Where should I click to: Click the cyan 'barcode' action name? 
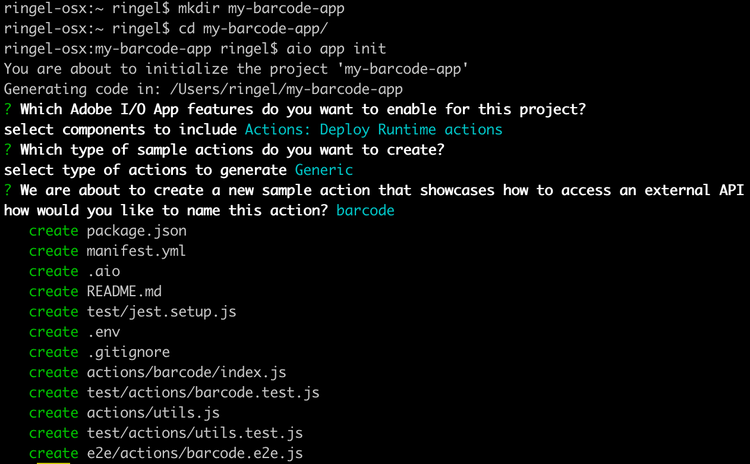click(x=366, y=210)
